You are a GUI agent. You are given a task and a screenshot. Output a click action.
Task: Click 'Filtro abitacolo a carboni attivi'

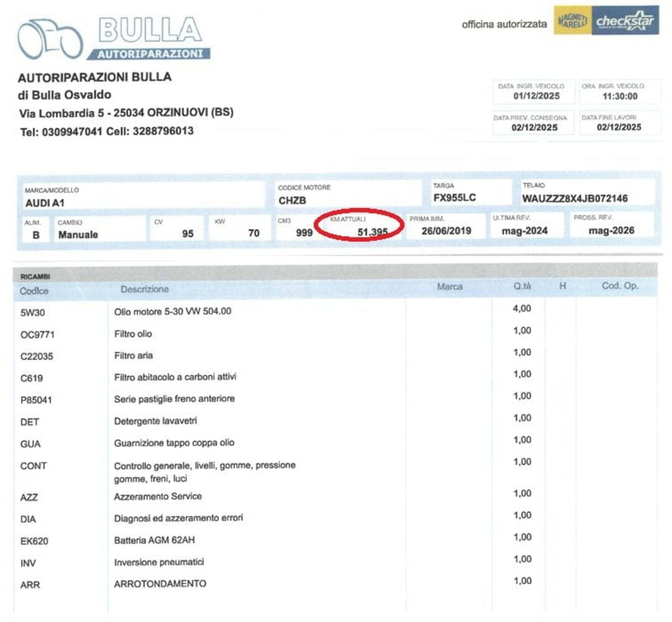coord(175,377)
